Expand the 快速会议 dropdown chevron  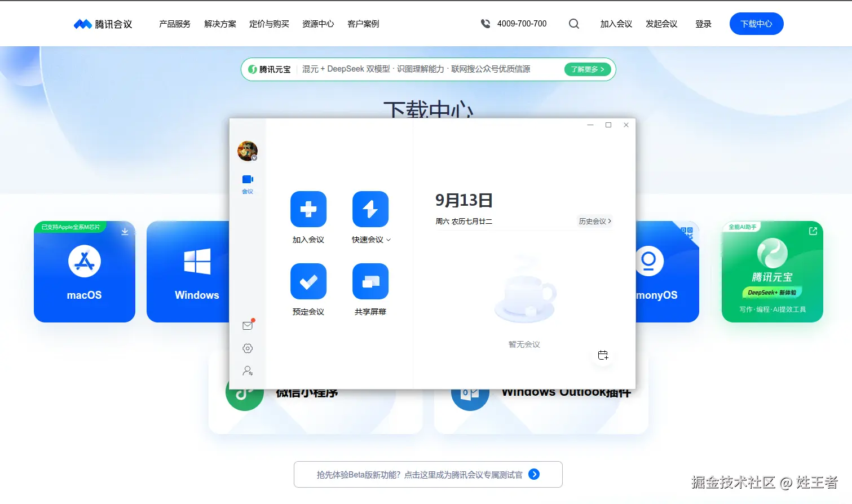pos(389,239)
